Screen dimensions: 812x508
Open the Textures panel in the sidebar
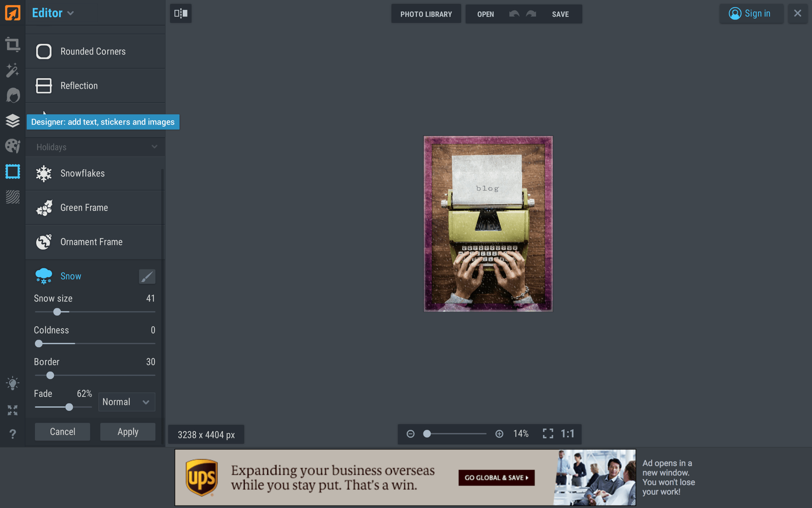pyautogui.click(x=12, y=197)
